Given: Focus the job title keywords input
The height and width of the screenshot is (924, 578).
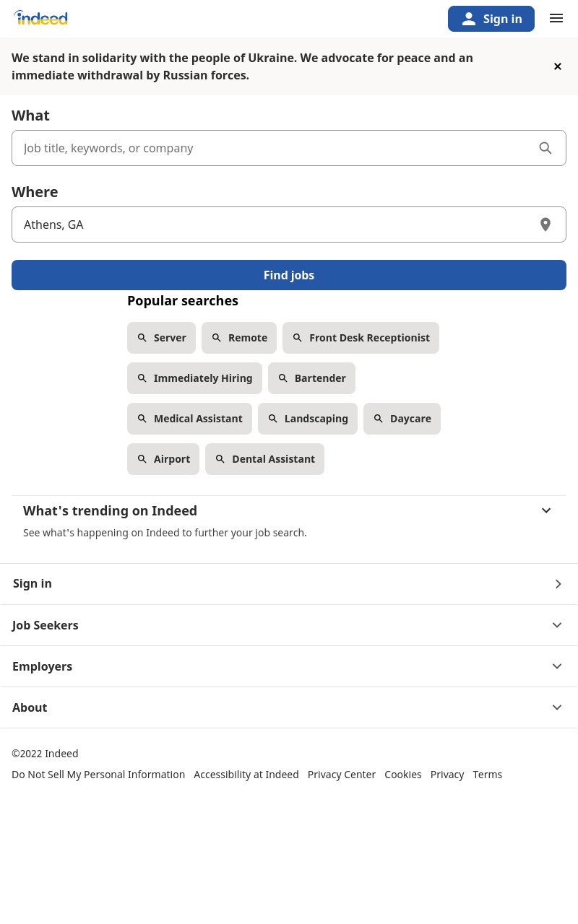Looking at the screenshot, I should click(x=275, y=148).
